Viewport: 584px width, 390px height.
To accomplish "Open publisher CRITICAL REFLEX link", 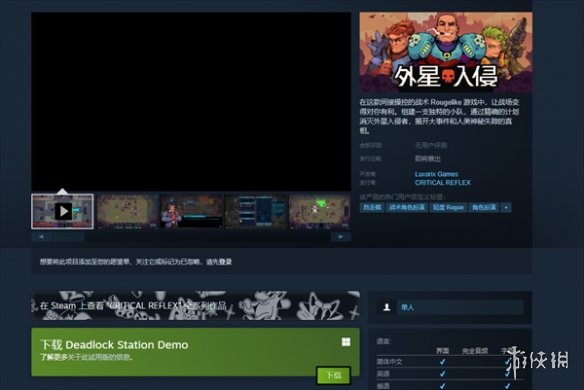I will tap(442, 183).
